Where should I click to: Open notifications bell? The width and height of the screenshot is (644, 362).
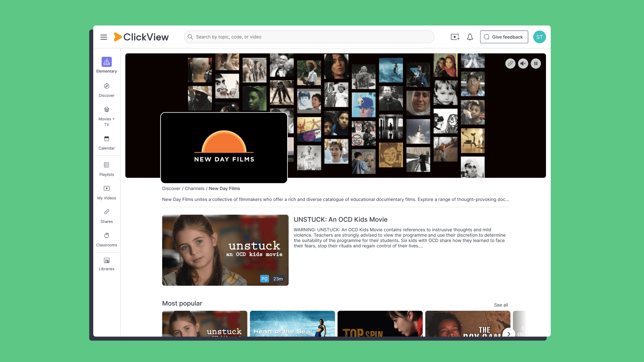pyautogui.click(x=470, y=37)
